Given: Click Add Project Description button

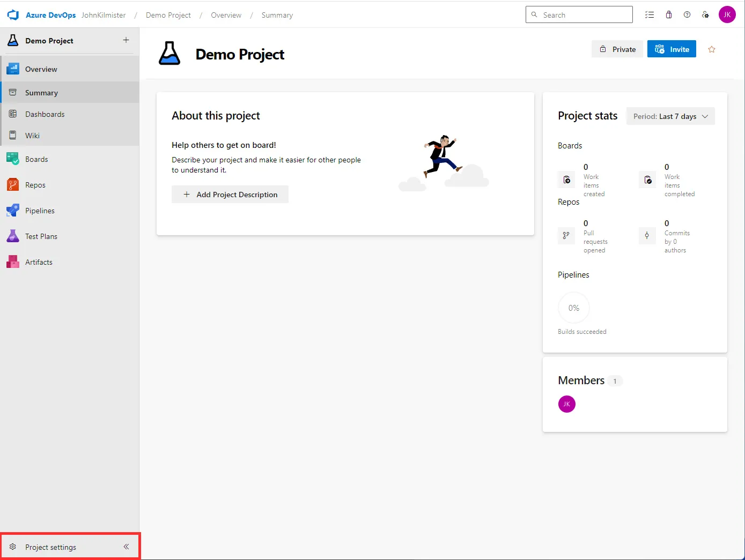Looking at the screenshot, I should tap(230, 195).
